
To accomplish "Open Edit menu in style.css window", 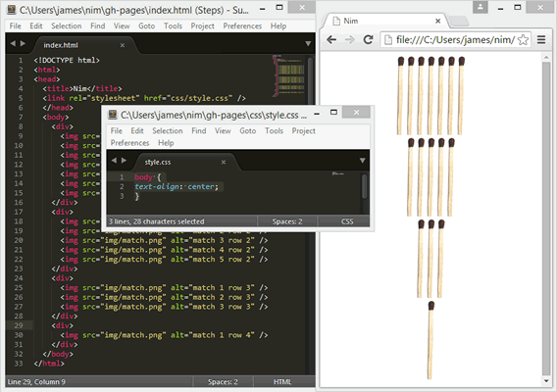I will 137,130.
